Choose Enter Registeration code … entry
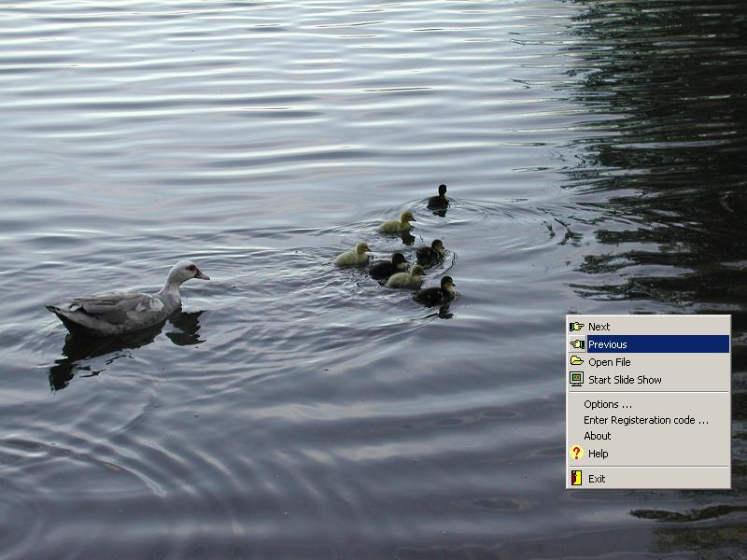Screen dimensions: 747x560 click(648, 420)
